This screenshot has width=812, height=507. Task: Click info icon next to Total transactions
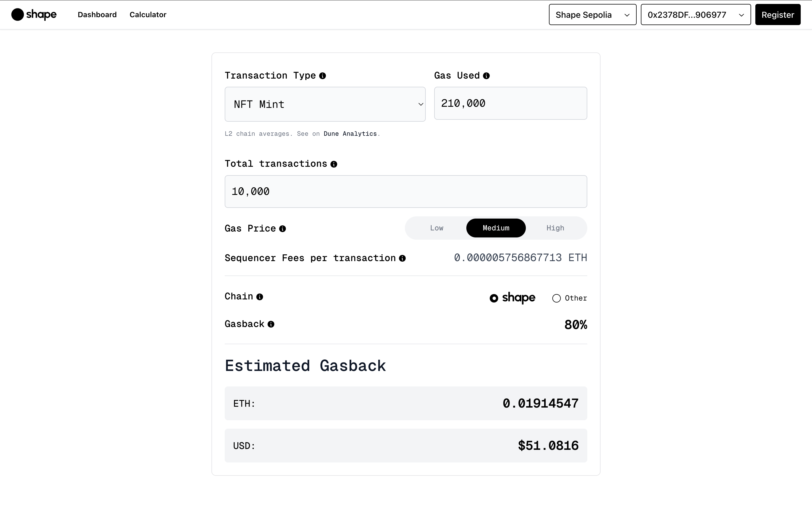pyautogui.click(x=334, y=164)
